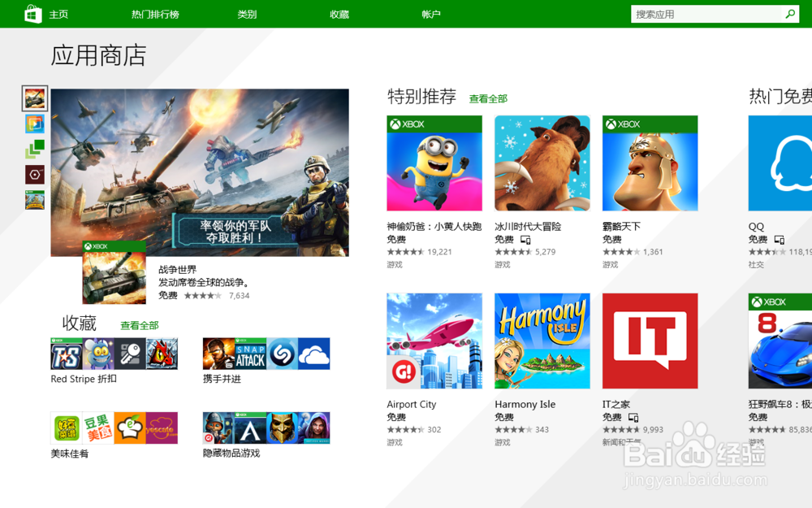Viewport: 812px width, 508px height.
Task: Click the TS icon in Red Stripe collection
Action: coord(67,354)
